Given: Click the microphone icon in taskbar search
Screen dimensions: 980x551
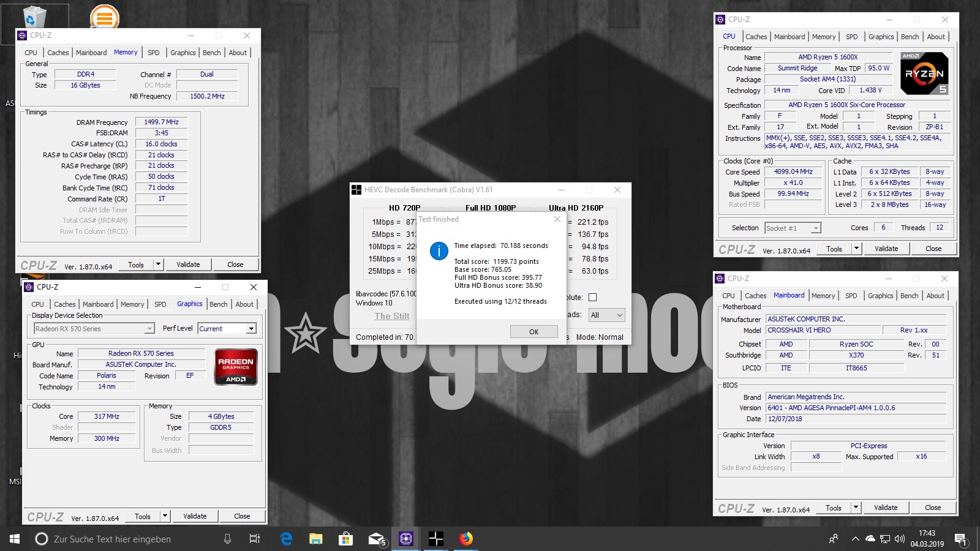Looking at the screenshot, I should [x=227, y=539].
